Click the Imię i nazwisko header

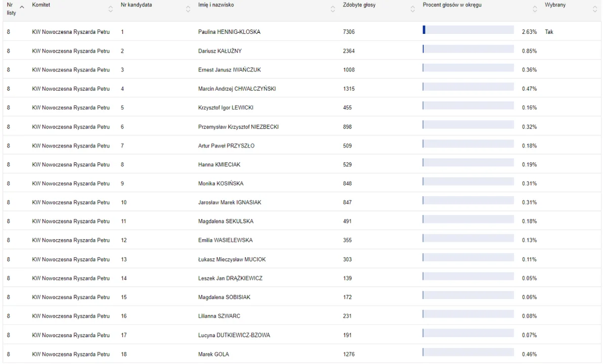216,5
